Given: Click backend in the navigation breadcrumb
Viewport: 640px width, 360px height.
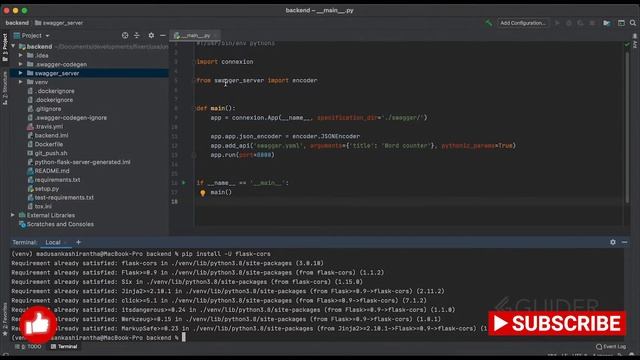Looking at the screenshot, I should pos(17,23).
